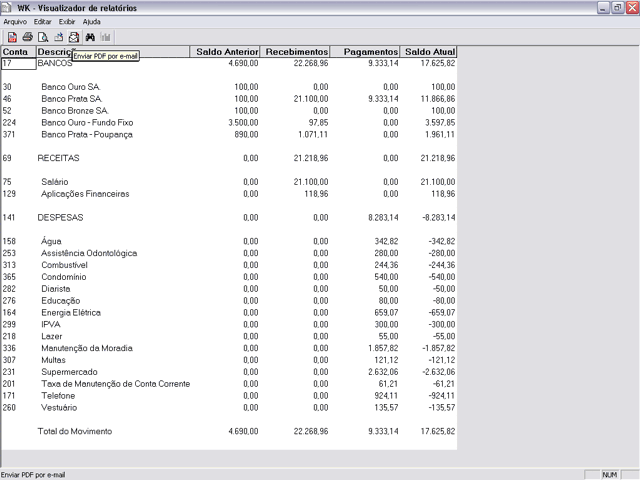This screenshot has height=480, width=640.
Task: Open print preview with magnifier page icon
Action: pyautogui.click(x=43, y=37)
